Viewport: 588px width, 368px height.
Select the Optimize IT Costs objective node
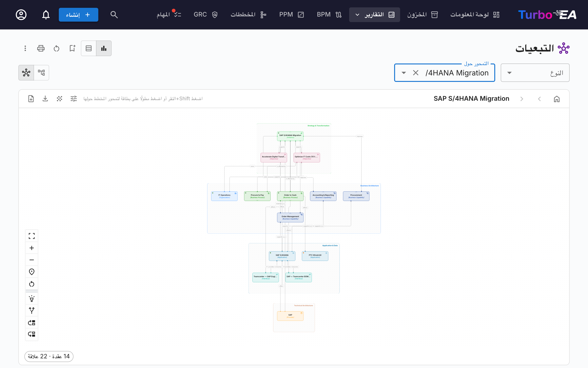coord(307,158)
